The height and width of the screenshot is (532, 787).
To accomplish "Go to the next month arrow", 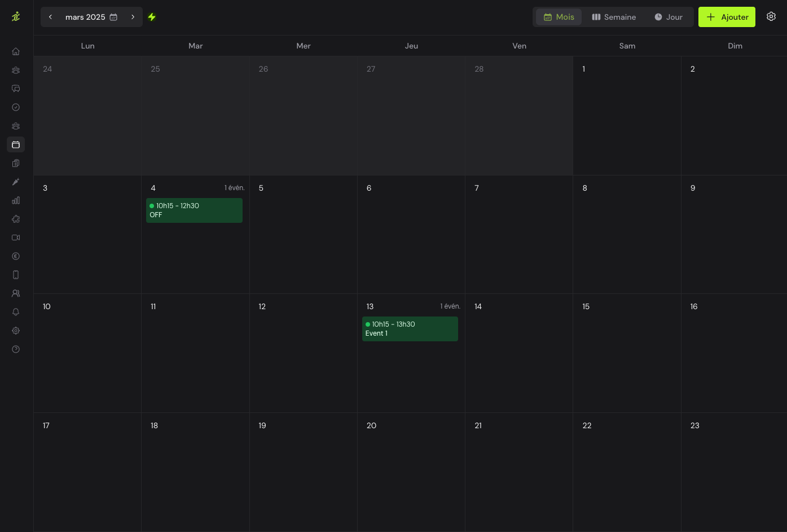I will pos(133,17).
